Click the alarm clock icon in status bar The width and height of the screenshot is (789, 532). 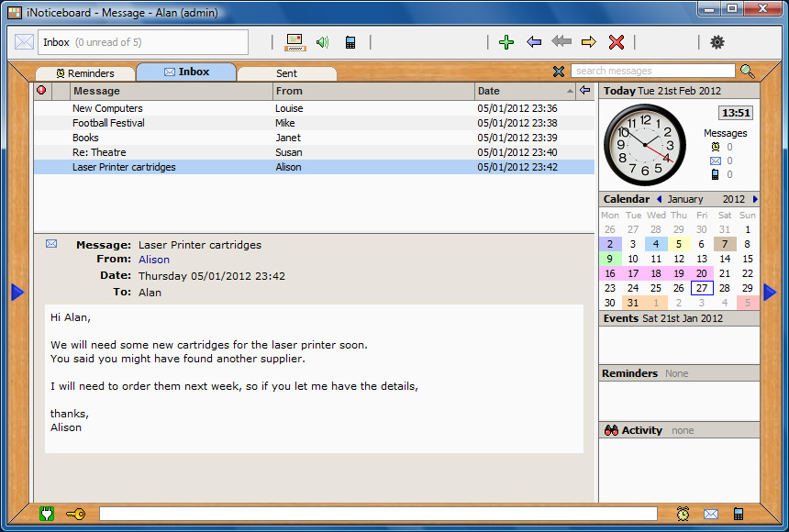pyautogui.click(x=683, y=514)
